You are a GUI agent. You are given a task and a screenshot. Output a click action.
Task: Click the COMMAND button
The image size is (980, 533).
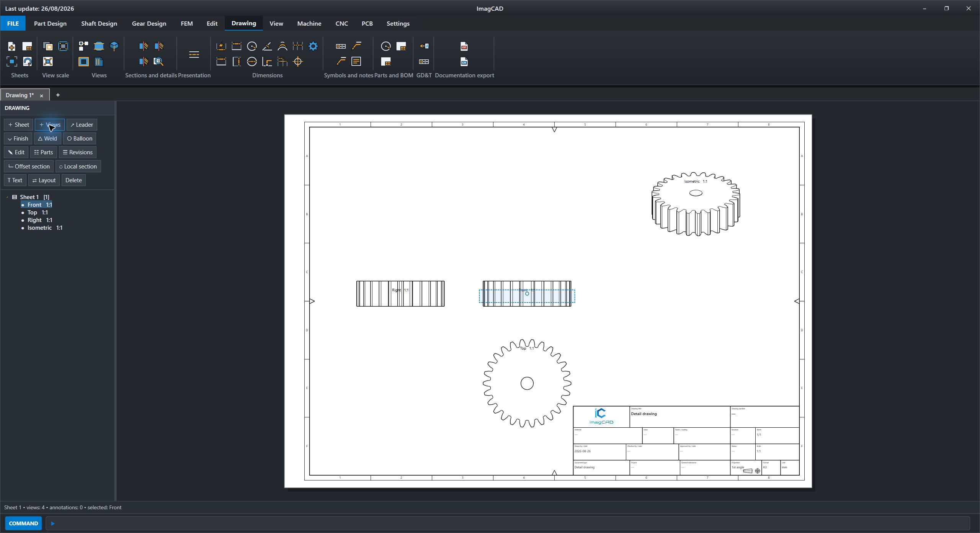tap(23, 523)
